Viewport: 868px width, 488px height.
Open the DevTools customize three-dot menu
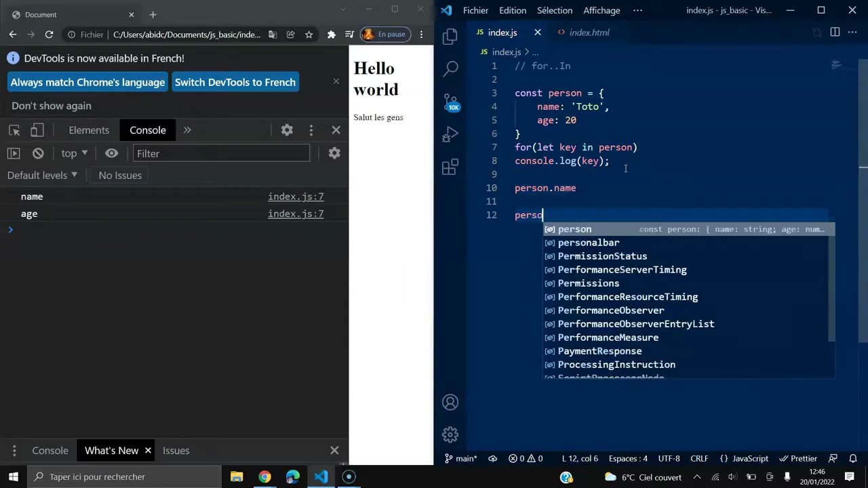click(x=311, y=130)
